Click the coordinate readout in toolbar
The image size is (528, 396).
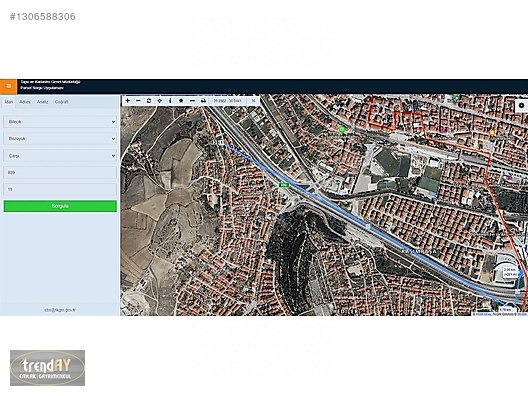(228, 101)
